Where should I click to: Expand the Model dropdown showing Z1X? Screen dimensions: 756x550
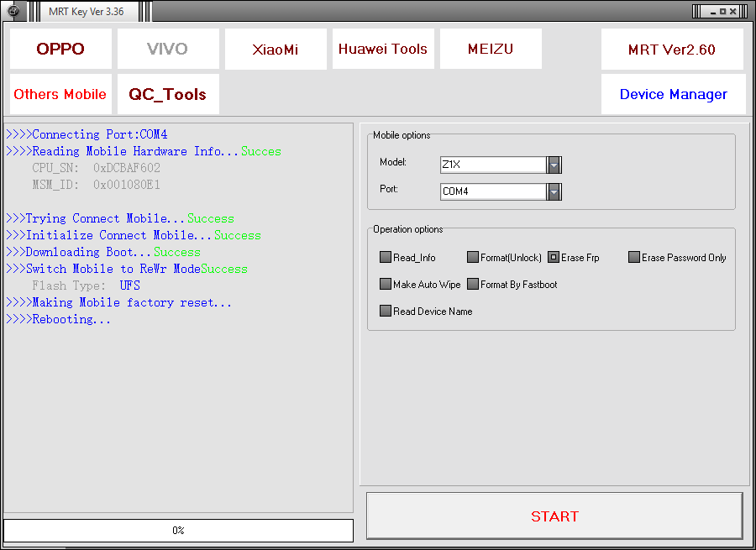[x=554, y=165]
